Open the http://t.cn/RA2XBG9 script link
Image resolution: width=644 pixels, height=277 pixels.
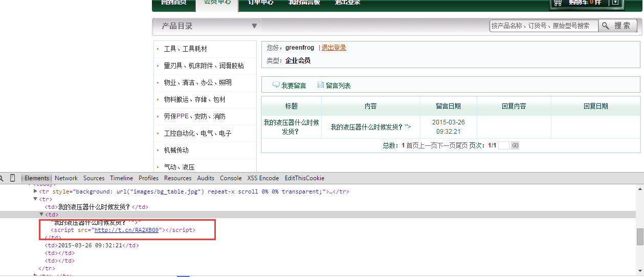pos(127,230)
